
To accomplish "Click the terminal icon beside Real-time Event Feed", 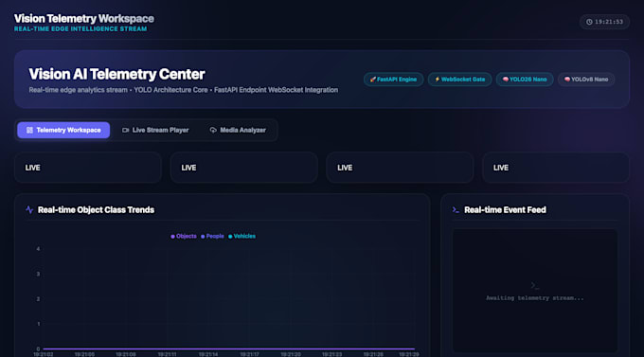I will pos(456,210).
